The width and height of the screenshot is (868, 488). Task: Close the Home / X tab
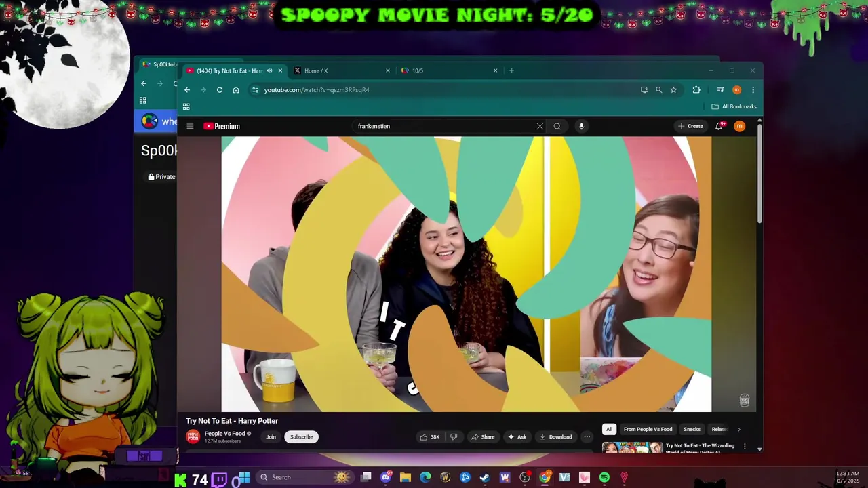pyautogui.click(x=388, y=70)
